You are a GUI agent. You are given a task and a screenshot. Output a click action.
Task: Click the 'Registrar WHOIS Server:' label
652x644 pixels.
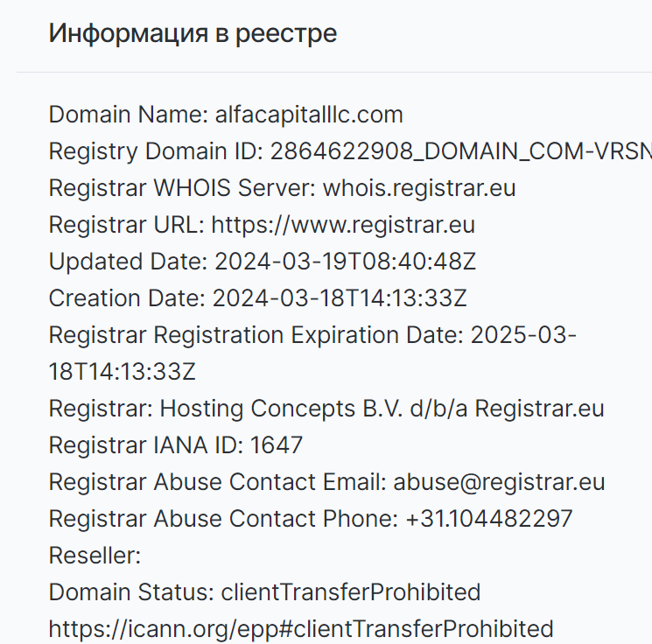[183, 188]
